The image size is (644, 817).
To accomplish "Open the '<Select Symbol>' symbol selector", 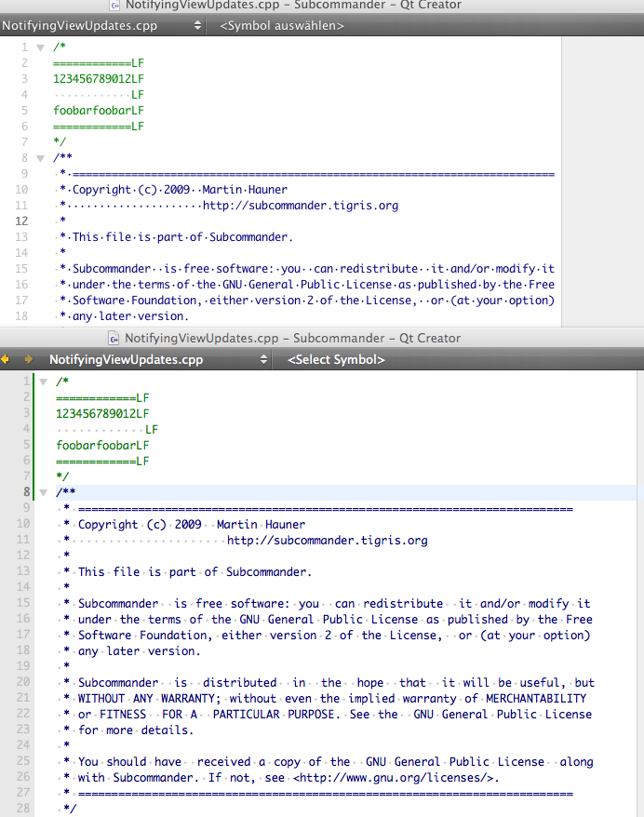I will pyautogui.click(x=337, y=359).
